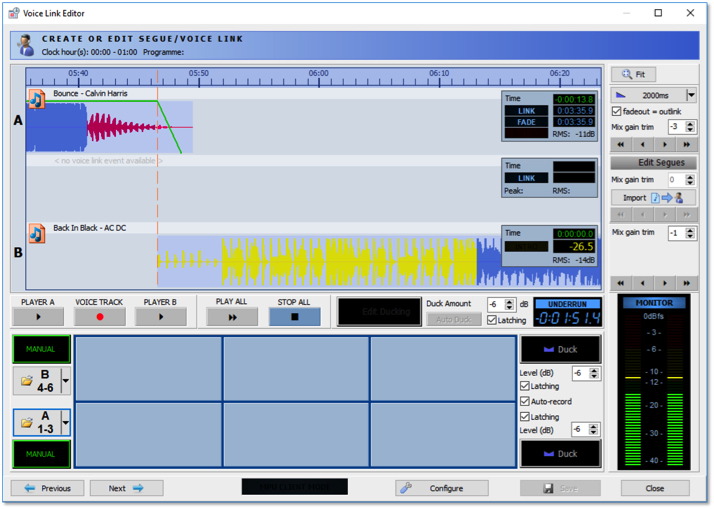Click the Import voice link button
The width and height of the screenshot is (714, 509).
pos(654,198)
